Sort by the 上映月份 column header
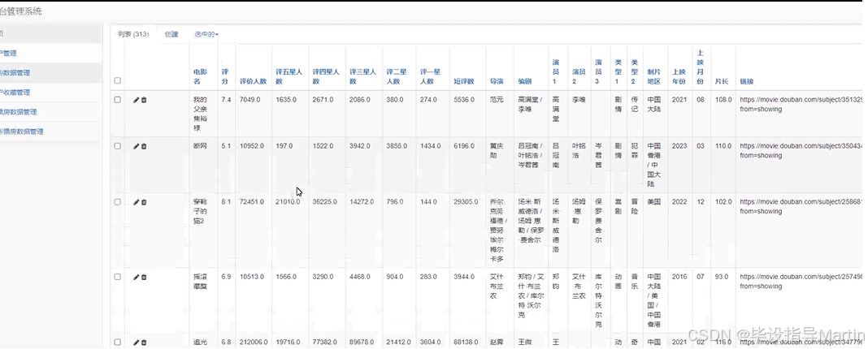 701,67
